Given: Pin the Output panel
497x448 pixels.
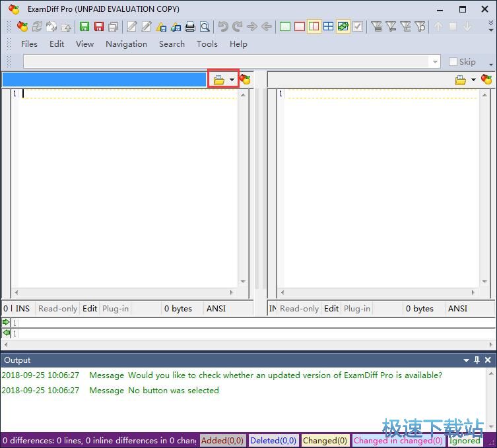Looking at the screenshot, I should click(477, 360).
